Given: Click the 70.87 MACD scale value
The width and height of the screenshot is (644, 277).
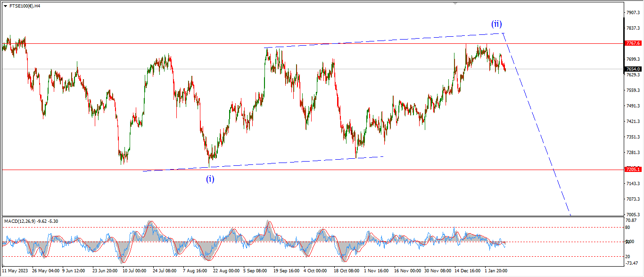Looking at the screenshot, I should (632, 220).
